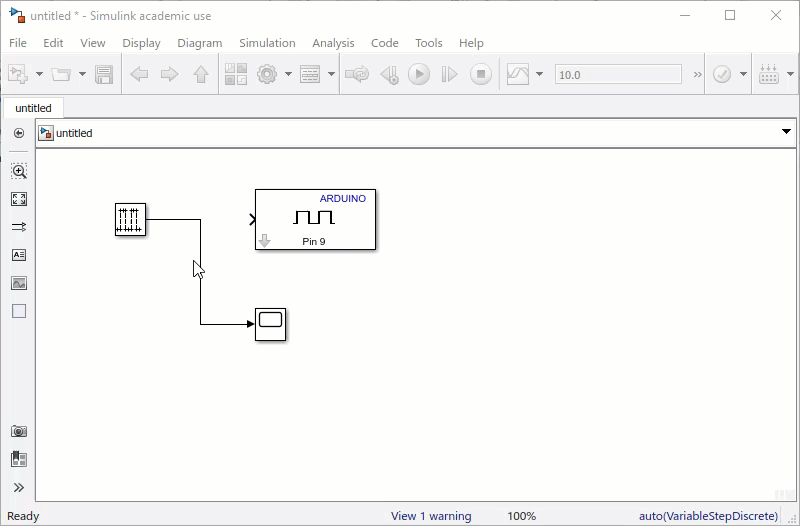800x526 pixels.
Task: Select the Repeating Sequence source block
Action: point(131,219)
